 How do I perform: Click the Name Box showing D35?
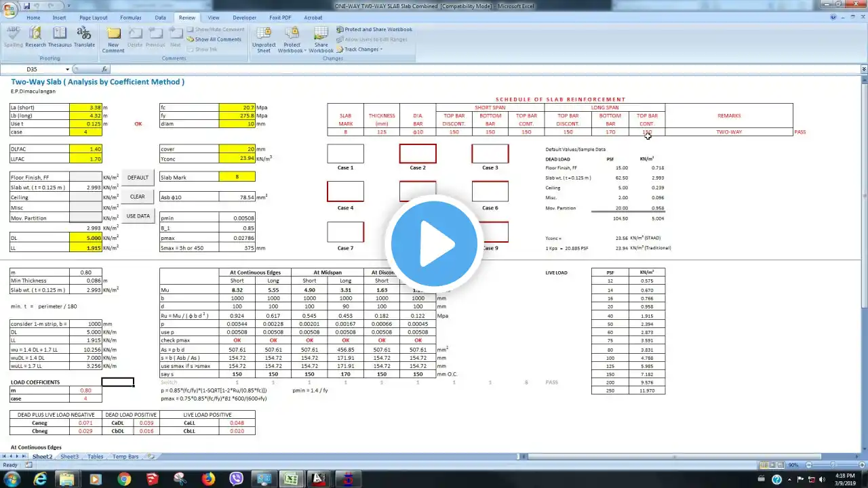pyautogui.click(x=33, y=69)
